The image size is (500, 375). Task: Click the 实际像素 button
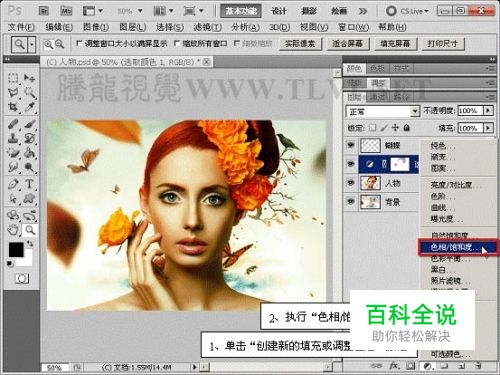pyautogui.click(x=300, y=44)
